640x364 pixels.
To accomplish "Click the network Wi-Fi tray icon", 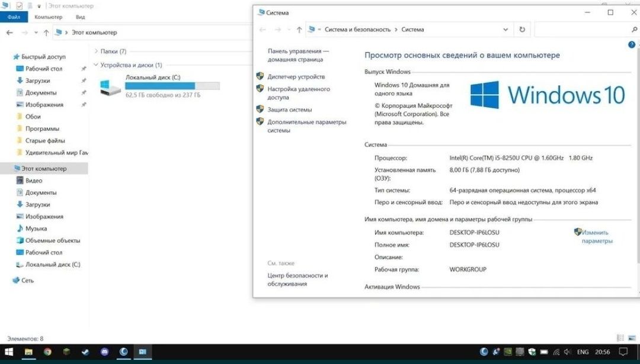I will 556,352.
